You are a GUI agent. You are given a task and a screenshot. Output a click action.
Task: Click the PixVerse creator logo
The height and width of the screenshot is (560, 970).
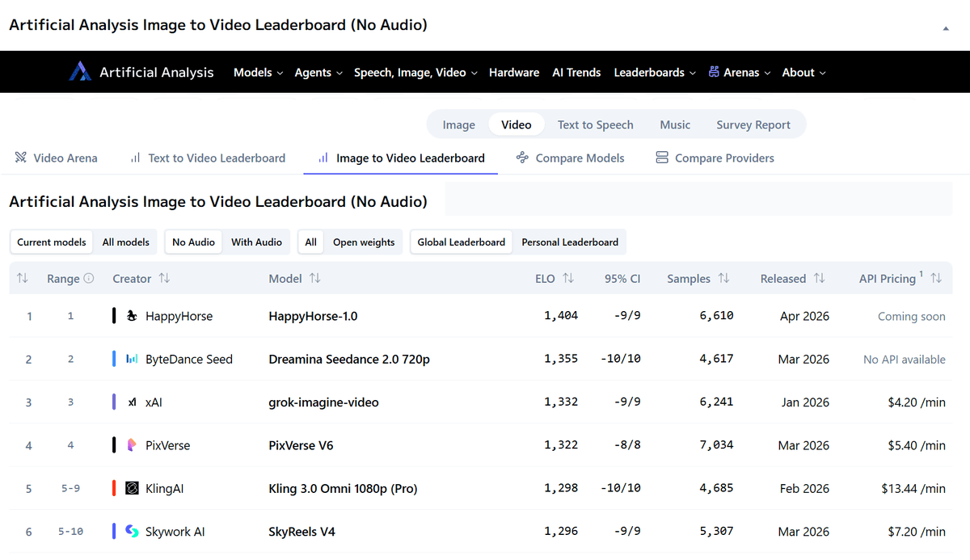pyautogui.click(x=133, y=445)
